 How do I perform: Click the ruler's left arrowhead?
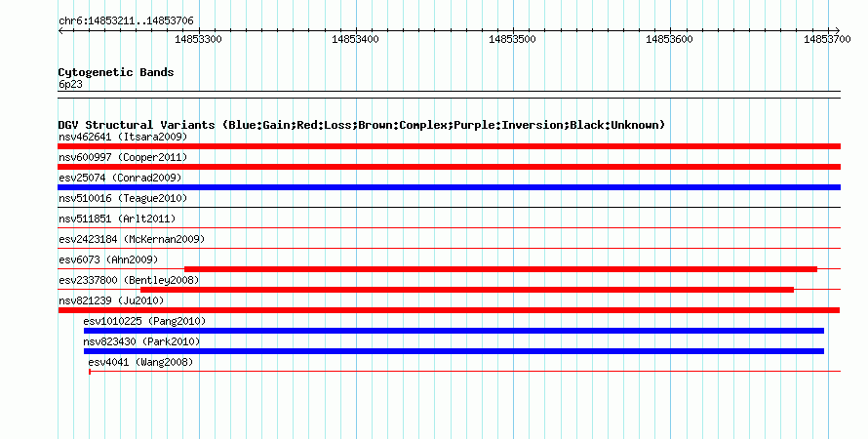[60, 31]
